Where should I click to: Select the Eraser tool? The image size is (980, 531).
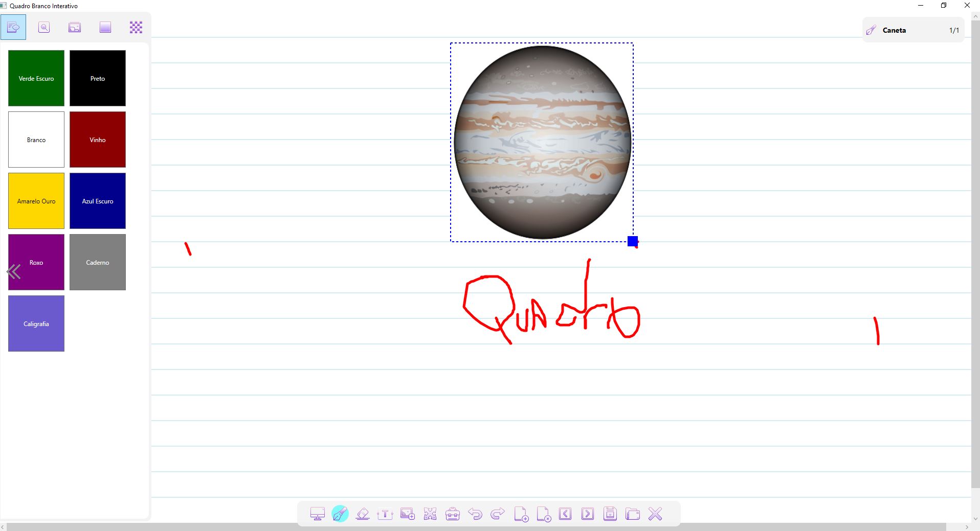363,514
